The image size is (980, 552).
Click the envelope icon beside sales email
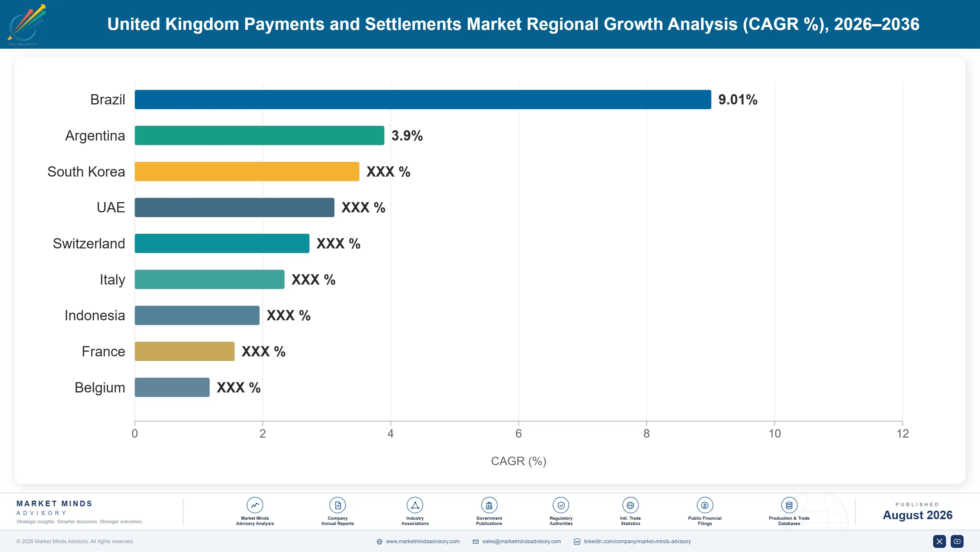[476, 542]
